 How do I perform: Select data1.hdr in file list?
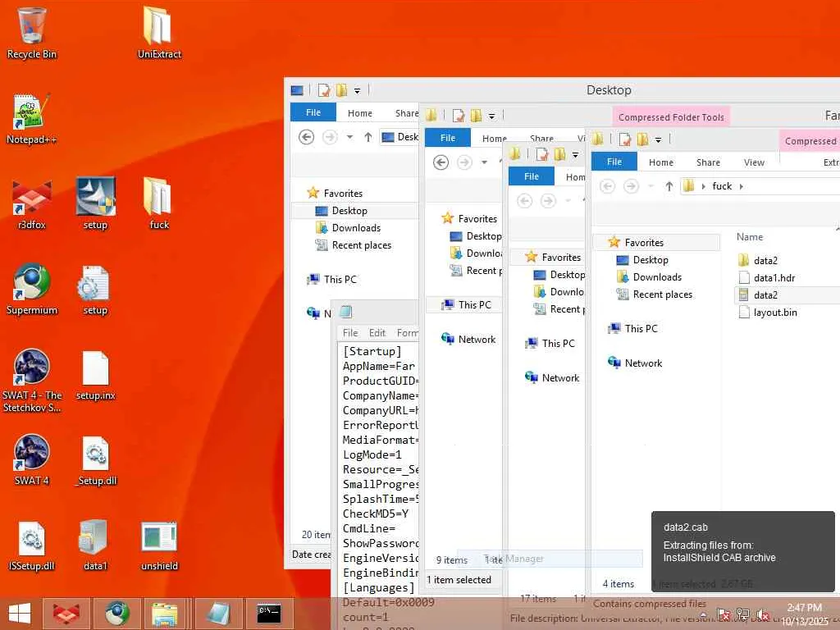click(x=774, y=277)
